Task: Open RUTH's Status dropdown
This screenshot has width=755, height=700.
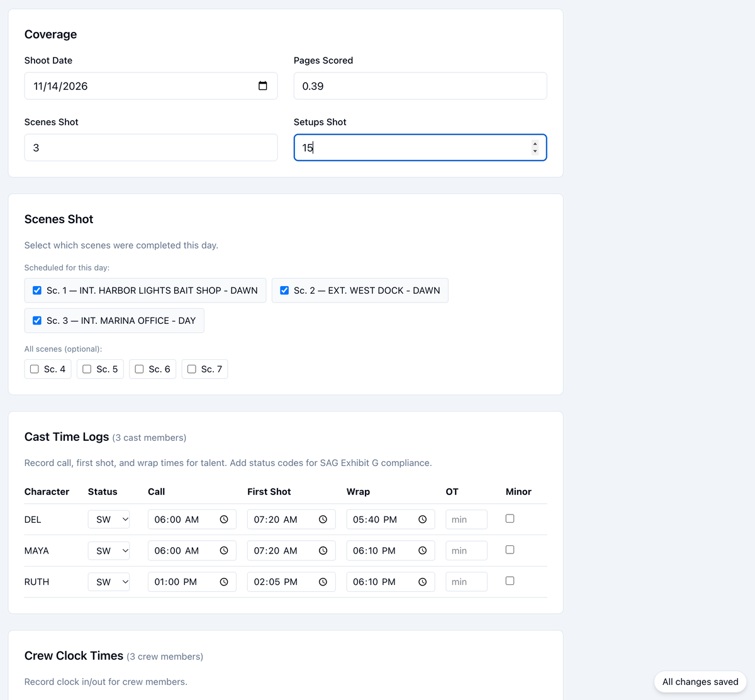Action: [x=109, y=582]
